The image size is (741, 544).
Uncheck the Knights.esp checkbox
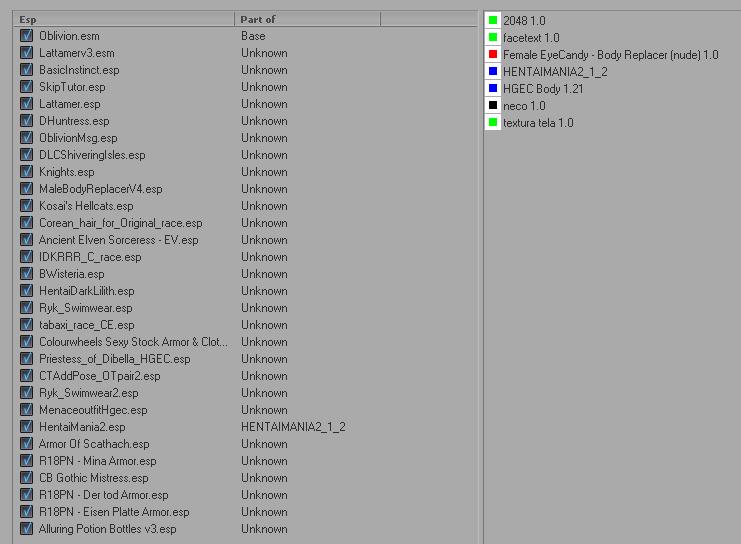click(26, 172)
